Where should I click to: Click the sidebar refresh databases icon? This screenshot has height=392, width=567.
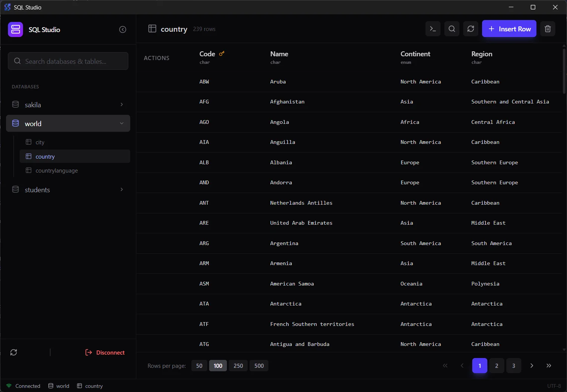point(14,352)
